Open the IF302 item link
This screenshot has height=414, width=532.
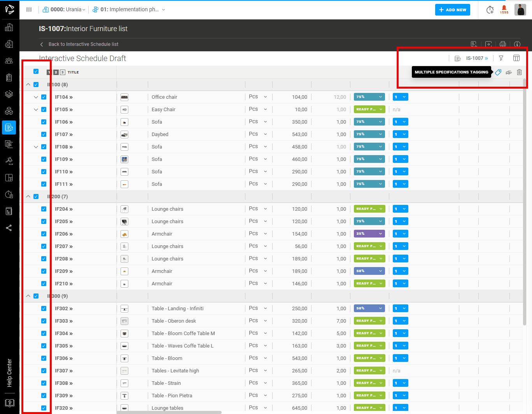click(63, 309)
